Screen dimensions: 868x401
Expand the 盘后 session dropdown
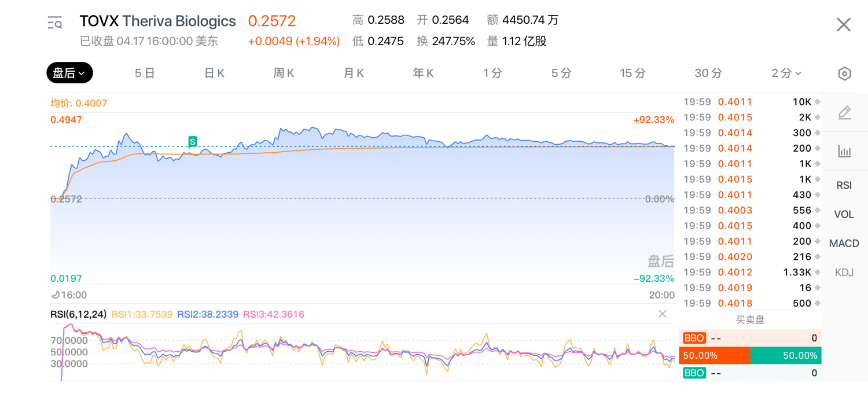pos(69,73)
